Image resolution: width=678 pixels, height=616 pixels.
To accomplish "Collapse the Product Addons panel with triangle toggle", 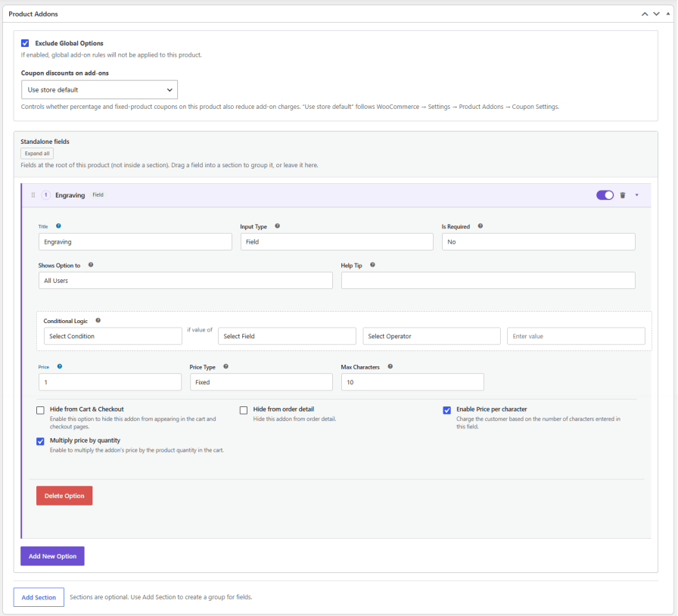I will [x=667, y=14].
